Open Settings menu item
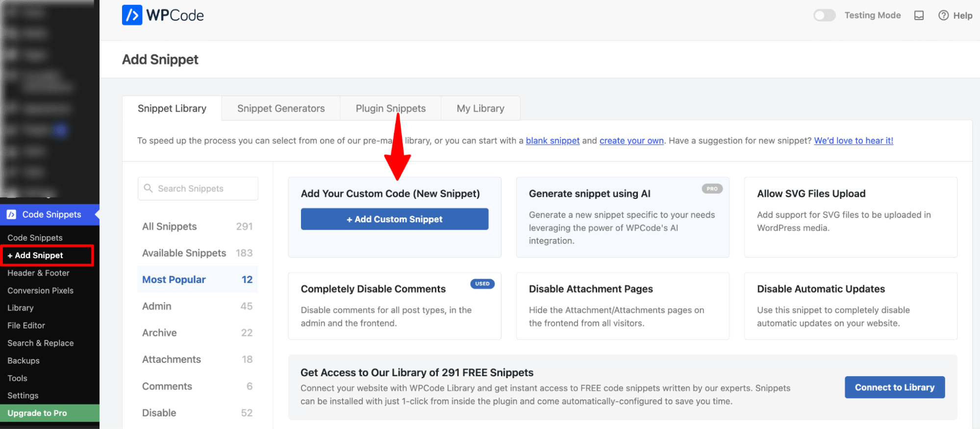 pyautogui.click(x=23, y=395)
